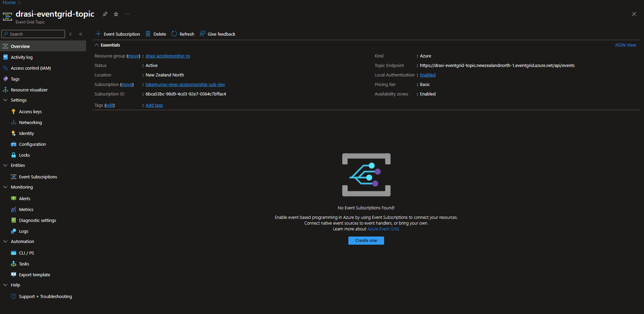The width and height of the screenshot is (644, 314).
Task: Click the Tasks icon
Action: click(14, 264)
